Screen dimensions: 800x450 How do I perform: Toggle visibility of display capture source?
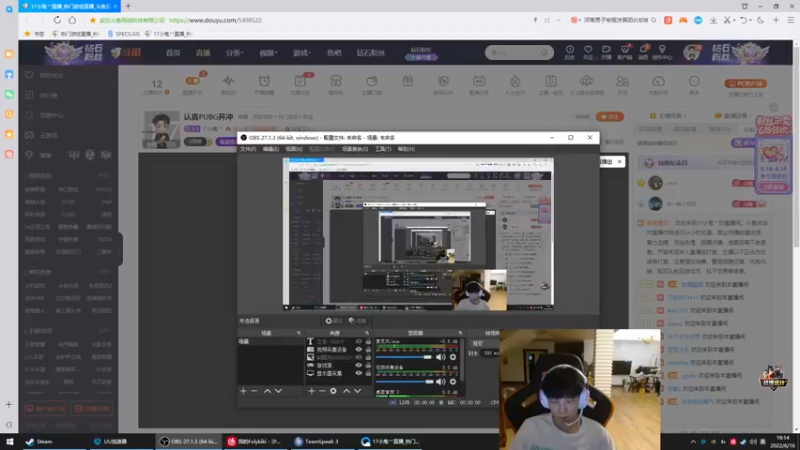coord(359,373)
